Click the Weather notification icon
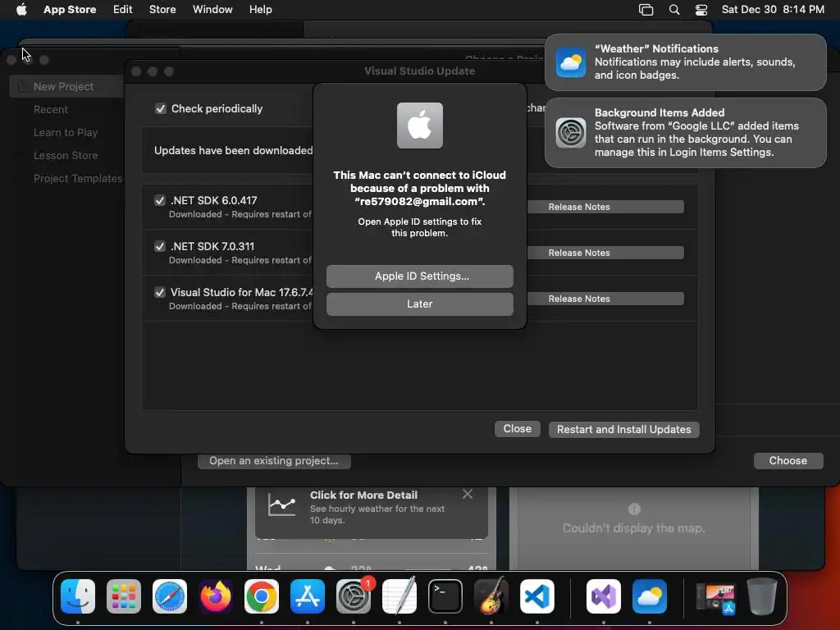 571,62
